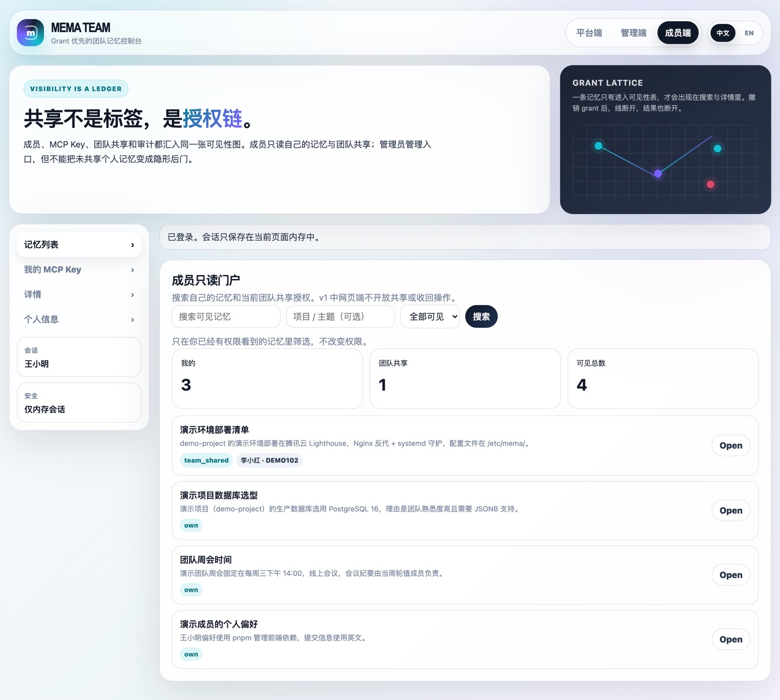Switch to the 平台端 tab
780x700 pixels.
point(589,33)
